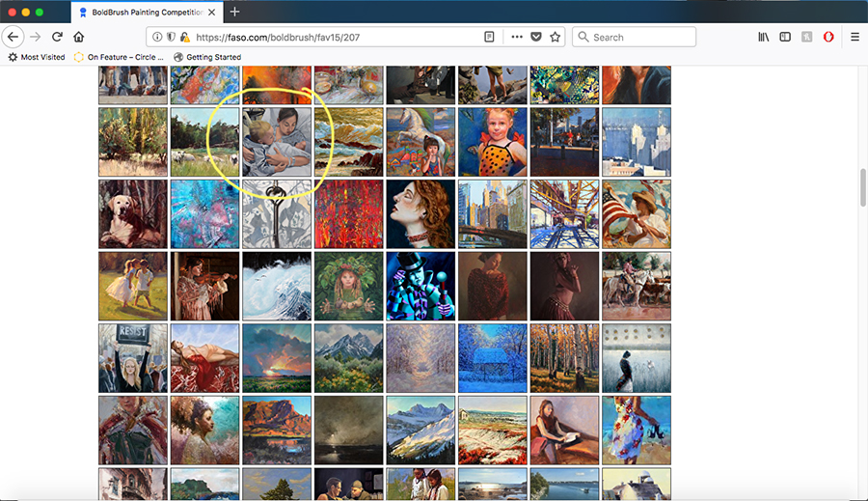This screenshot has width=868, height=501.
Task: Save page to Pocket
Action: (536, 37)
